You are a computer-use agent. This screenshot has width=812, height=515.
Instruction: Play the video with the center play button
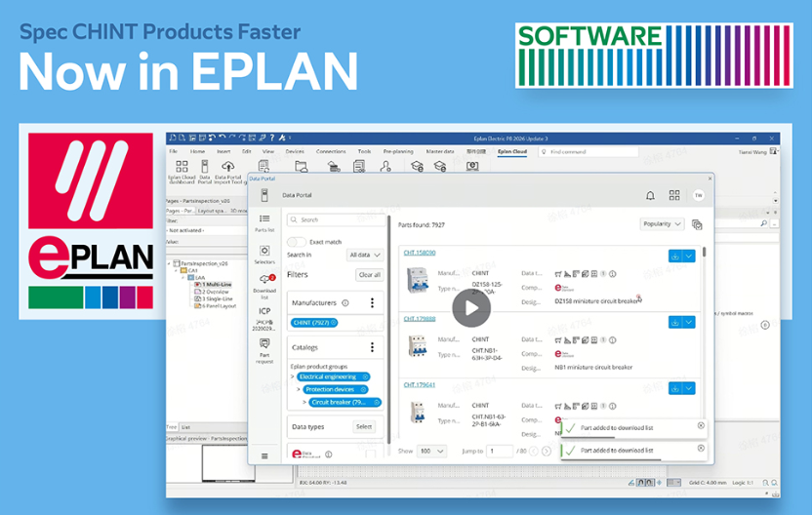tap(471, 308)
